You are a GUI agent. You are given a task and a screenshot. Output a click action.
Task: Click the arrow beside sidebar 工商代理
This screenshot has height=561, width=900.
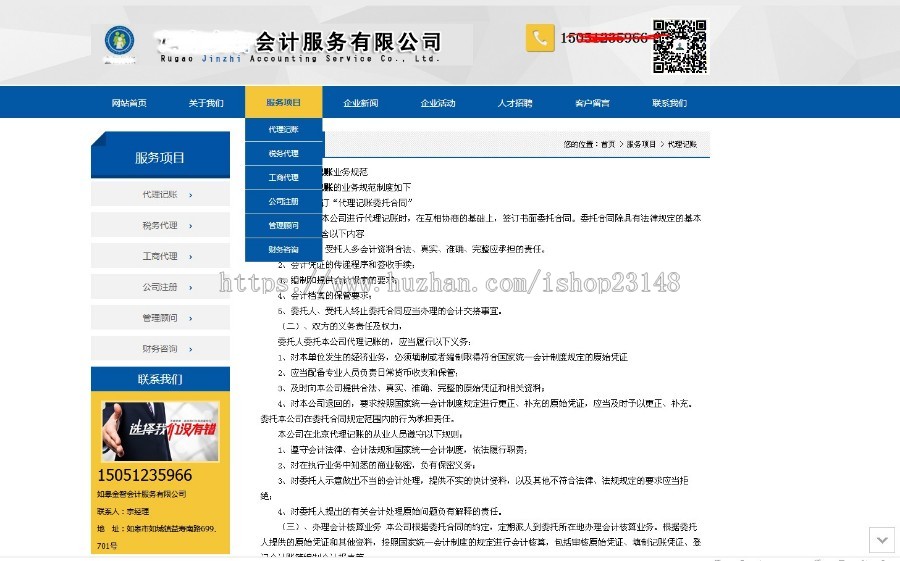point(191,257)
